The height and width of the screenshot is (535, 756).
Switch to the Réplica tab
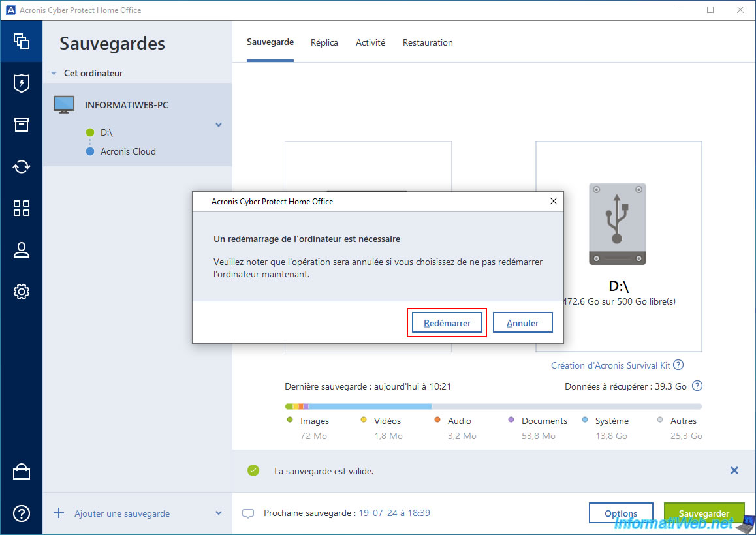coord(324,42)
